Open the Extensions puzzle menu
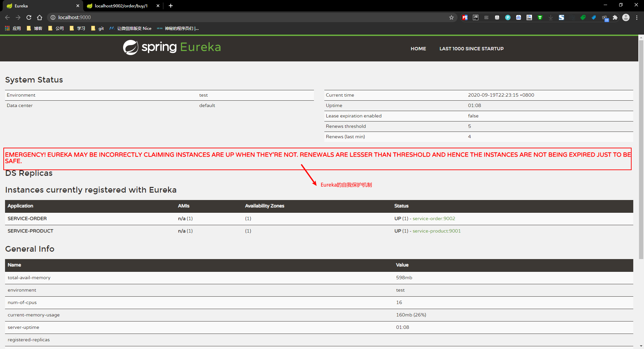The image size is (644, 349). 615,17
